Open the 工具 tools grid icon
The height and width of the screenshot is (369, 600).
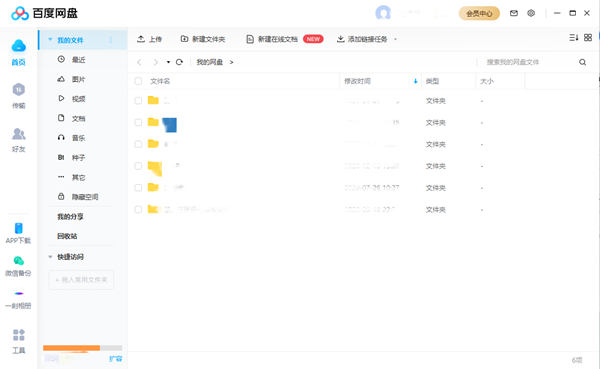click(x=18, y=335)
